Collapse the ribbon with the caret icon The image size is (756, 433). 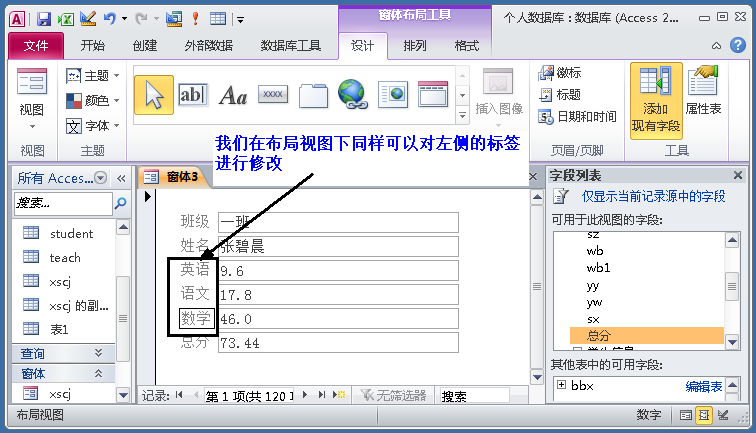(716, 46)
